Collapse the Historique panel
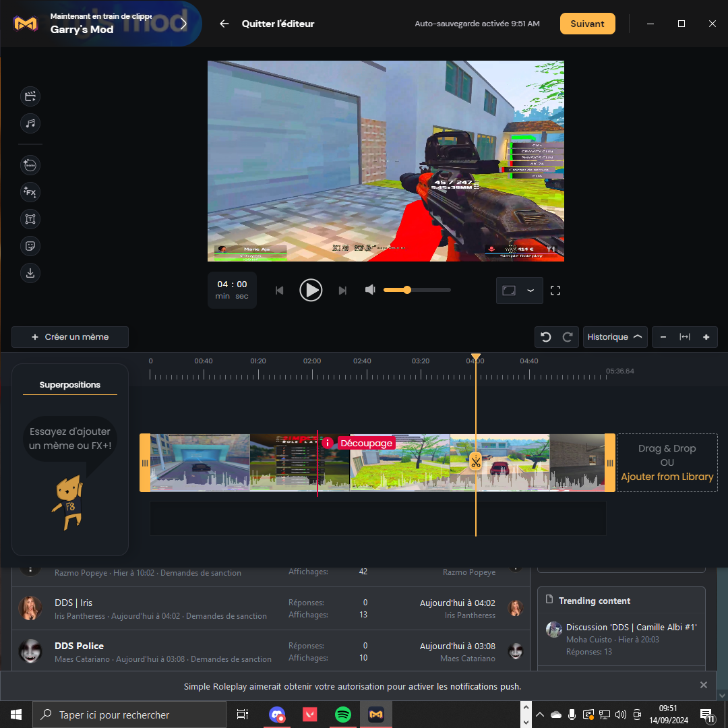 pyautogui.click(x=614, y=337)
